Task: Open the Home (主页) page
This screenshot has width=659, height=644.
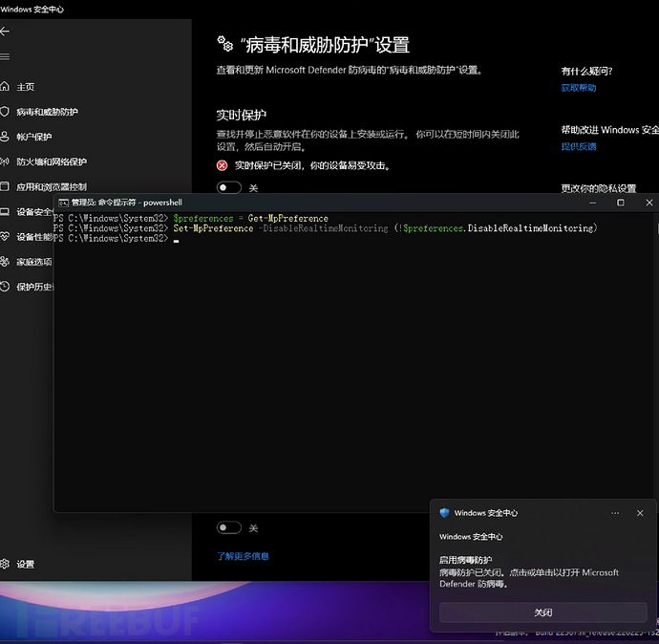Action: point(25,87)
